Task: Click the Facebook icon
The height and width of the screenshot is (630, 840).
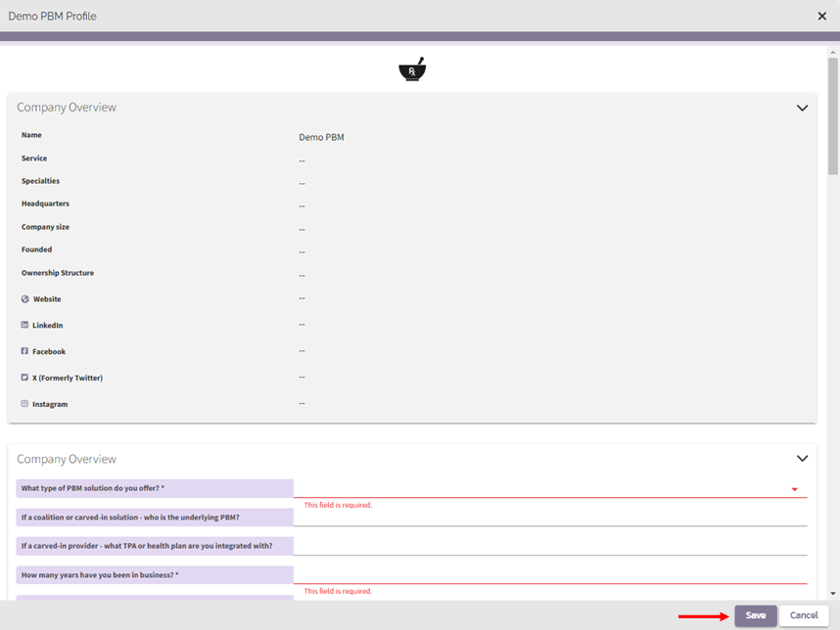Action: click(25, 351)
